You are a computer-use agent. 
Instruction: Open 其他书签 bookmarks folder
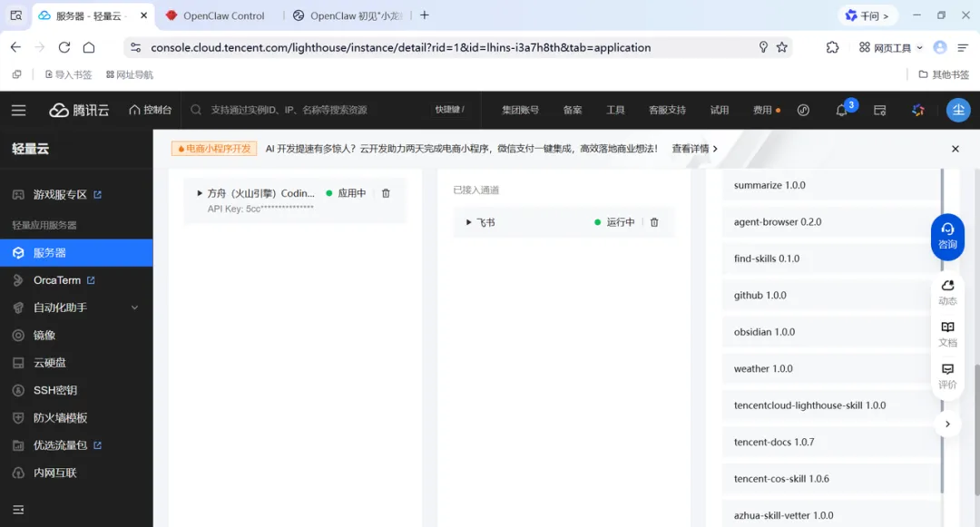944,74
